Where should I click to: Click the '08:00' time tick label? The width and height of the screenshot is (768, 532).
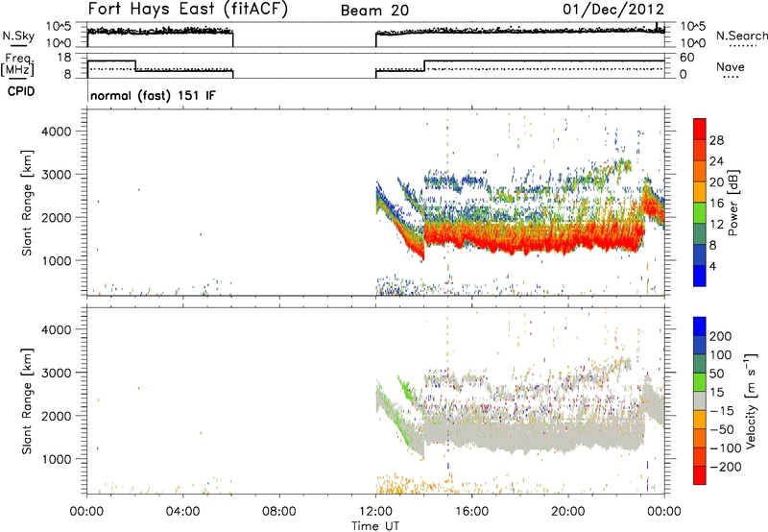coord(279,512)
